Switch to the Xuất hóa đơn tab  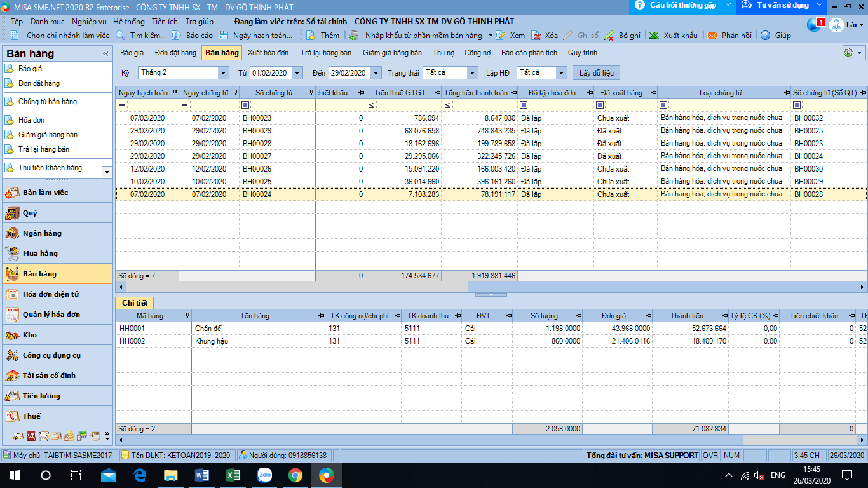coord(268,53)
